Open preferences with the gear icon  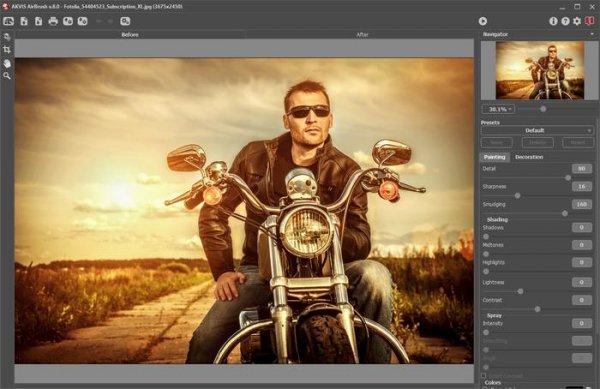577,21
